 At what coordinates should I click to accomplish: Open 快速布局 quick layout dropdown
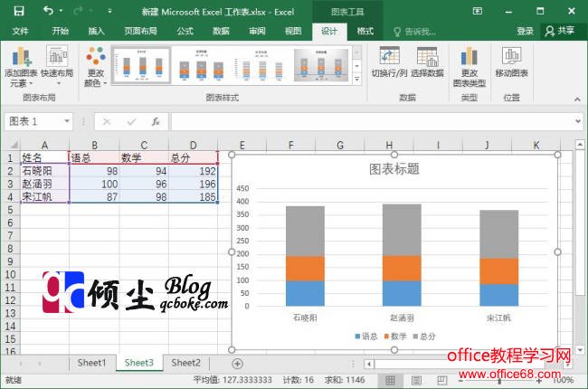tap(57, 66)
